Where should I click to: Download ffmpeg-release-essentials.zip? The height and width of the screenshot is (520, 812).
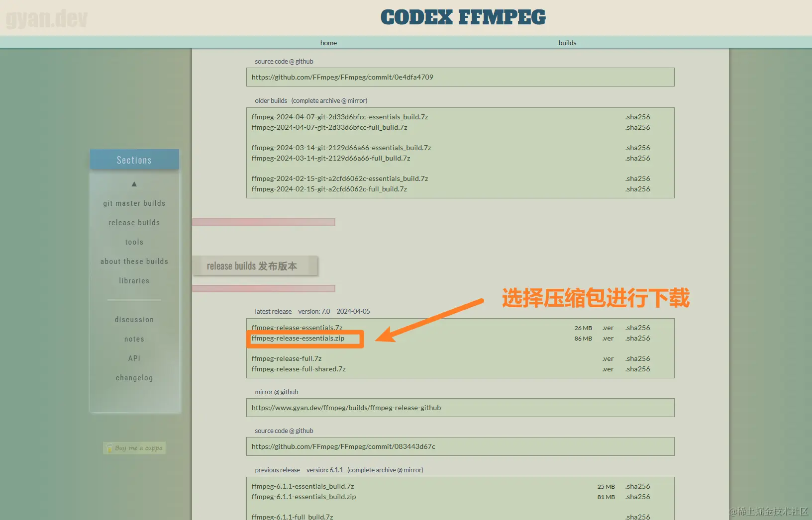point(298,338)
